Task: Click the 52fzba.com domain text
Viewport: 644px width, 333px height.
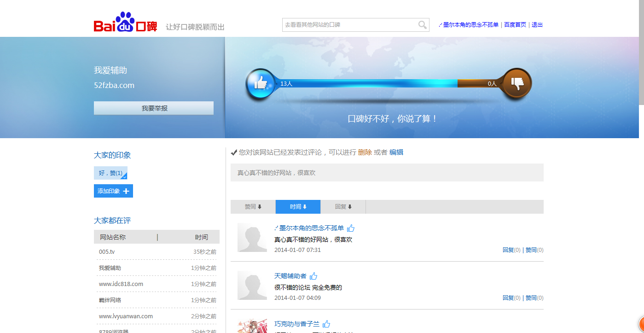Action: click(x=114, y=85)
